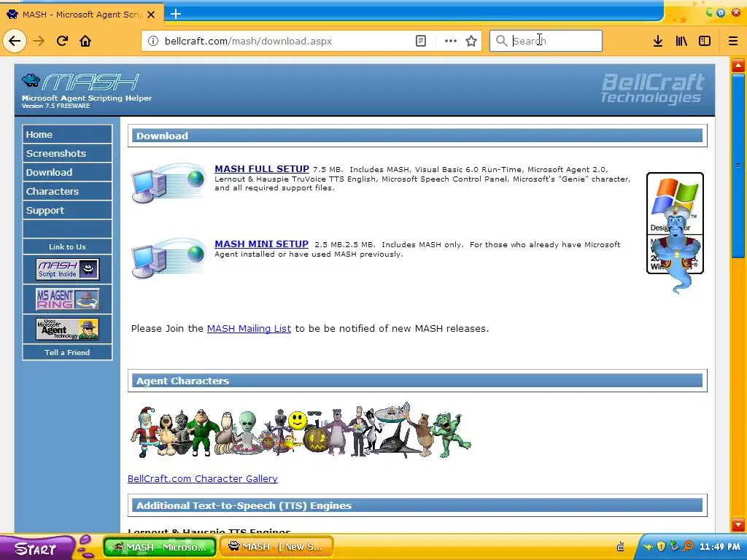Image resolution: width=747 pixels, height=560 pixels.
Task: Click computer globe icon beside MASH Mini Setup
Action: (x=169, y=257)
